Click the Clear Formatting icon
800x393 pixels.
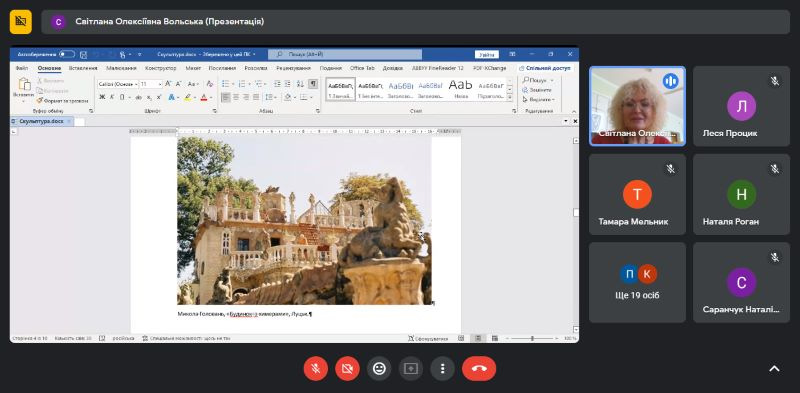pyautogui.click(x=209, y=84)
